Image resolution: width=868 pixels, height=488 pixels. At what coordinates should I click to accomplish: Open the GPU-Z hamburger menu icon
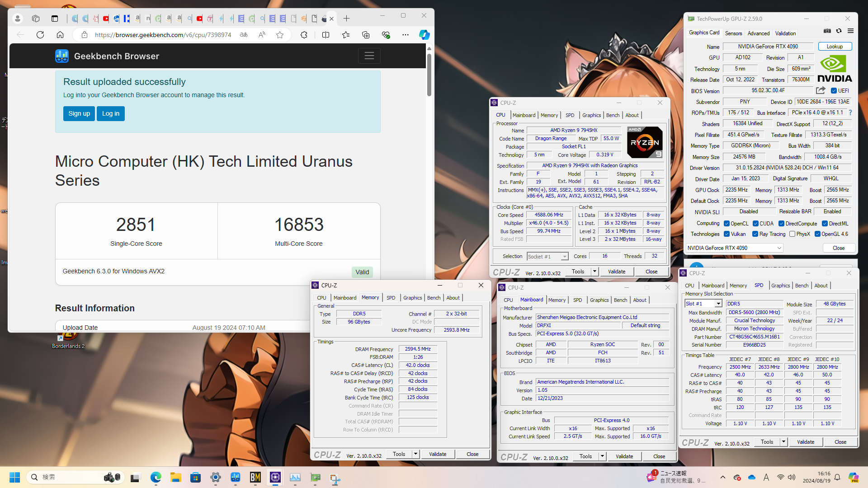pos(850,31)
